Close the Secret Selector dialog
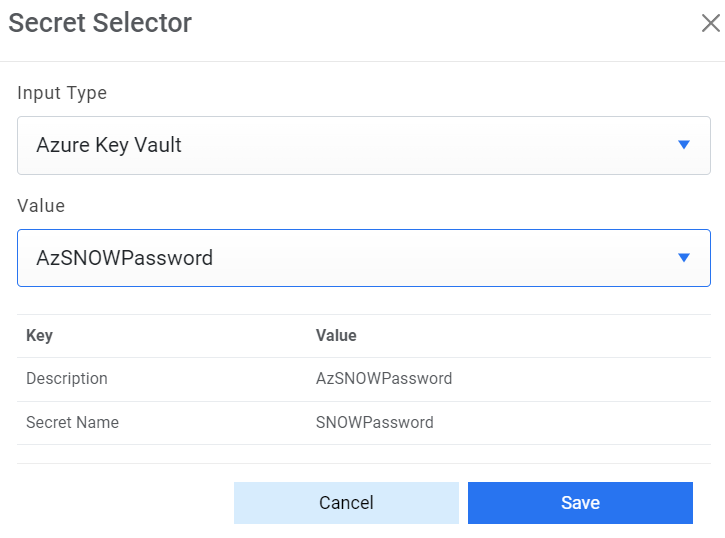The image size is (725, 538). coord(710,23)
